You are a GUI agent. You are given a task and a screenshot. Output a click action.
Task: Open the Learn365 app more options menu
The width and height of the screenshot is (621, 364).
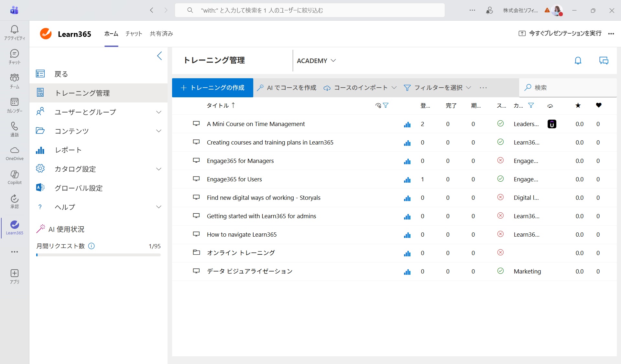pyautogui.click(x=611, y=34)
